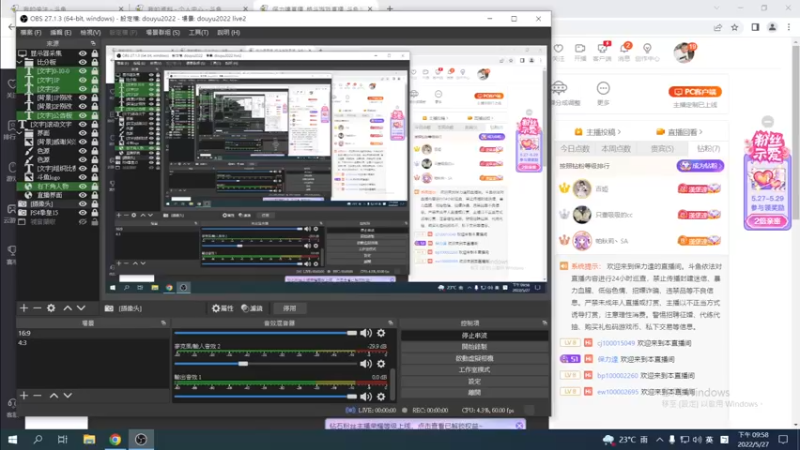800x450 pixels.
Task: Toggle visibility of [摄像头] source
Action: tap(82, 204)
